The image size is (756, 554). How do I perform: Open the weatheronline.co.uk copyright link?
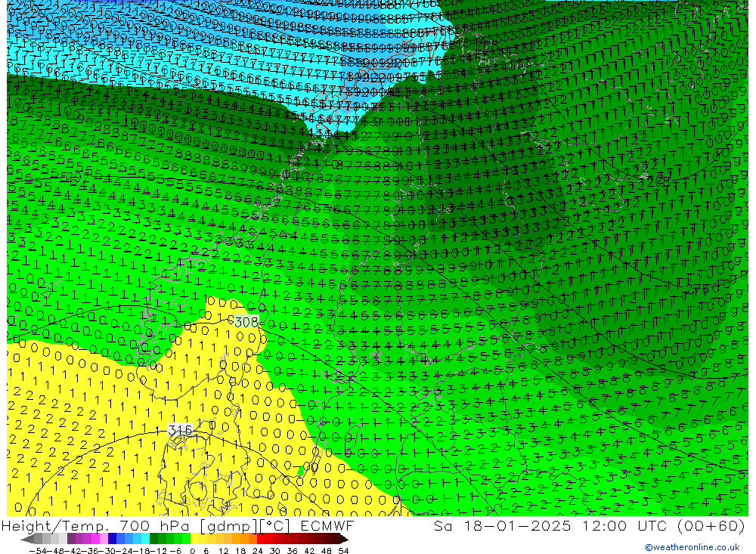coord(692,547)
